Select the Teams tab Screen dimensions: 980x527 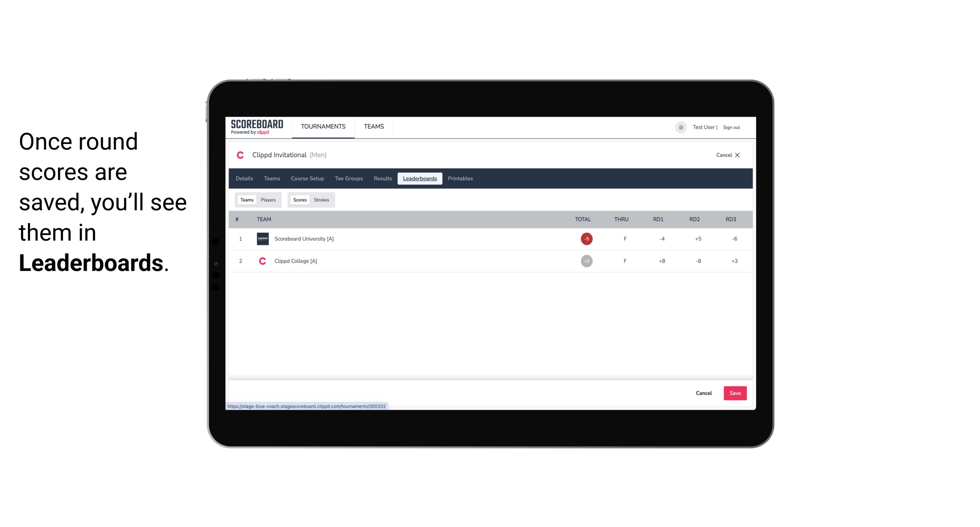(246, 200)
